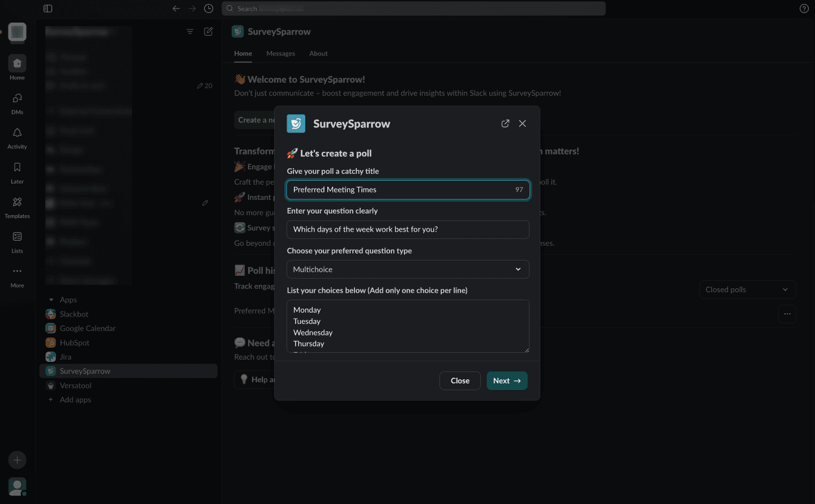Open Lists in the sidebar
Image resolution: width=815 pixels, height=504 pixels.
pos(17,241)
